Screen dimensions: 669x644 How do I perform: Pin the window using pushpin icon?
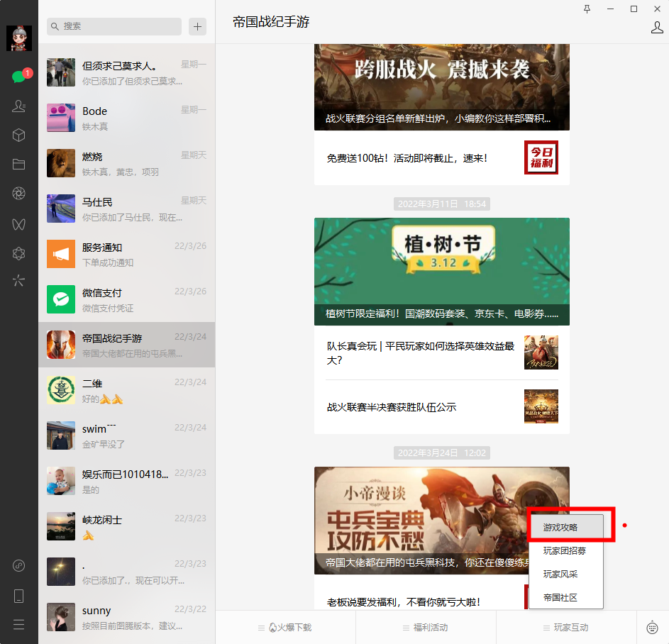click(587, 9)
